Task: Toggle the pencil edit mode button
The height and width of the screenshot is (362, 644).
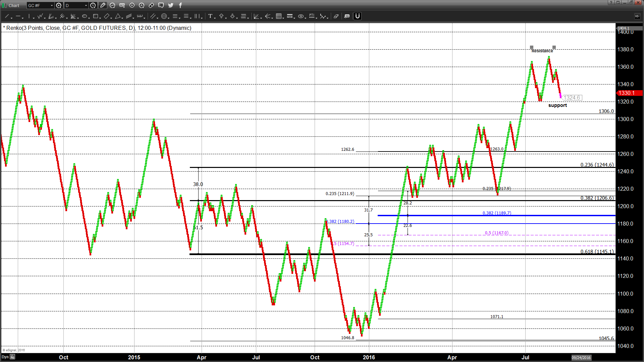Action: 103,5
